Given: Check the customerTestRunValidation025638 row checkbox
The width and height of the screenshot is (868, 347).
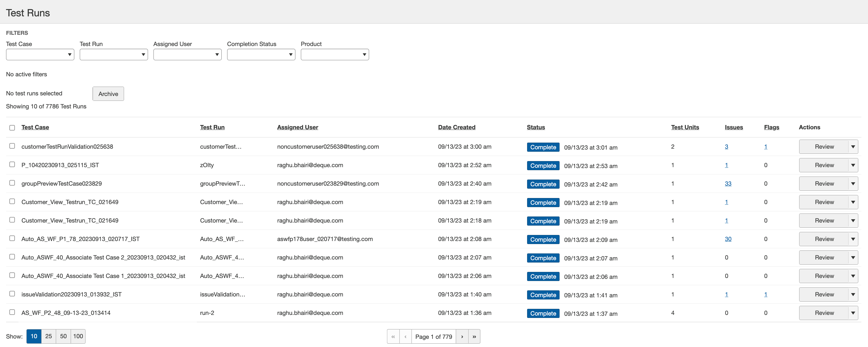Looking at the screenshot, I should click(12, 146).
